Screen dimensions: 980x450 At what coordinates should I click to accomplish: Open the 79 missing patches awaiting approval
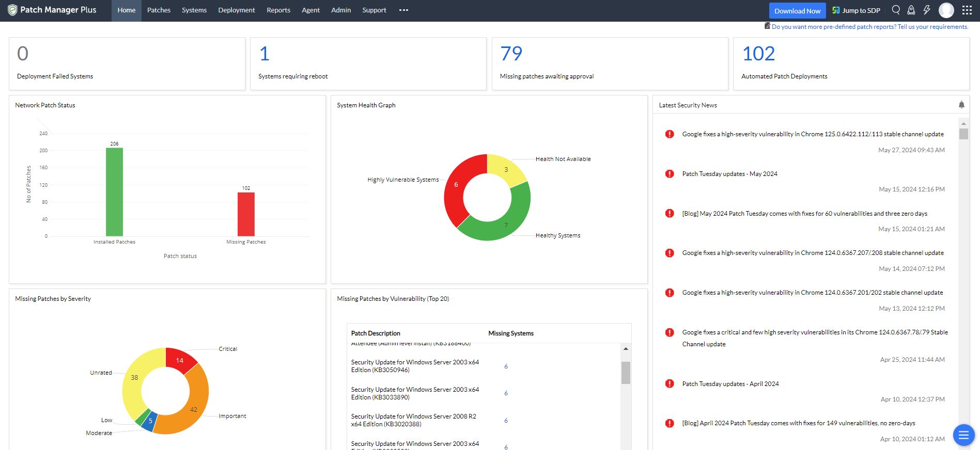[x=511, y=54]
